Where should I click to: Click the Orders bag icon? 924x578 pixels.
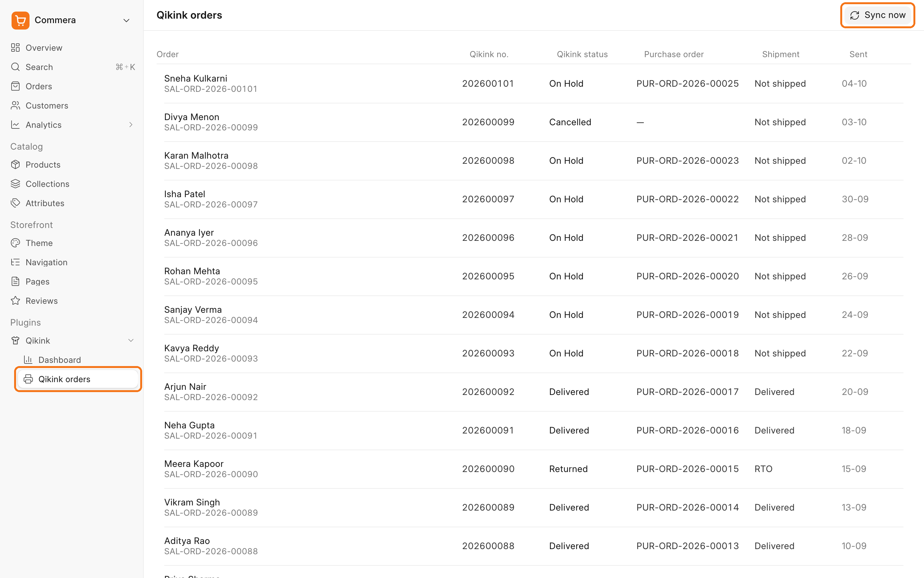tap(15, 86)
